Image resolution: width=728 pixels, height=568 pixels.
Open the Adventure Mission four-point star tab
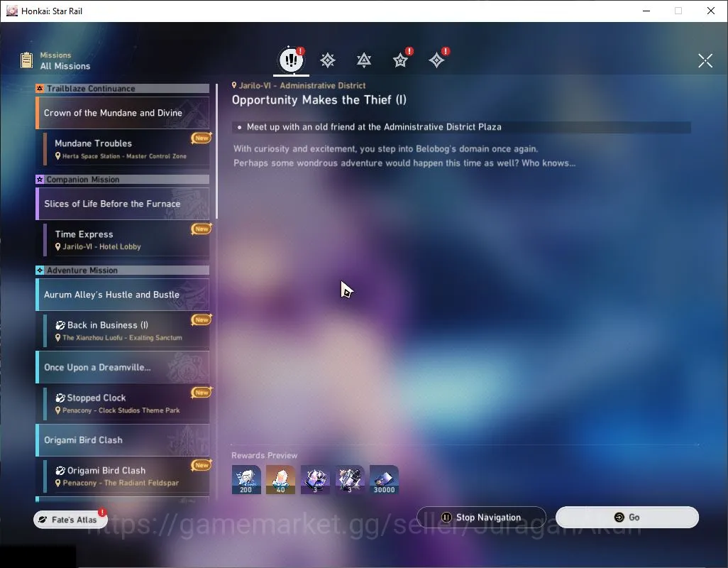coord(436,60)
